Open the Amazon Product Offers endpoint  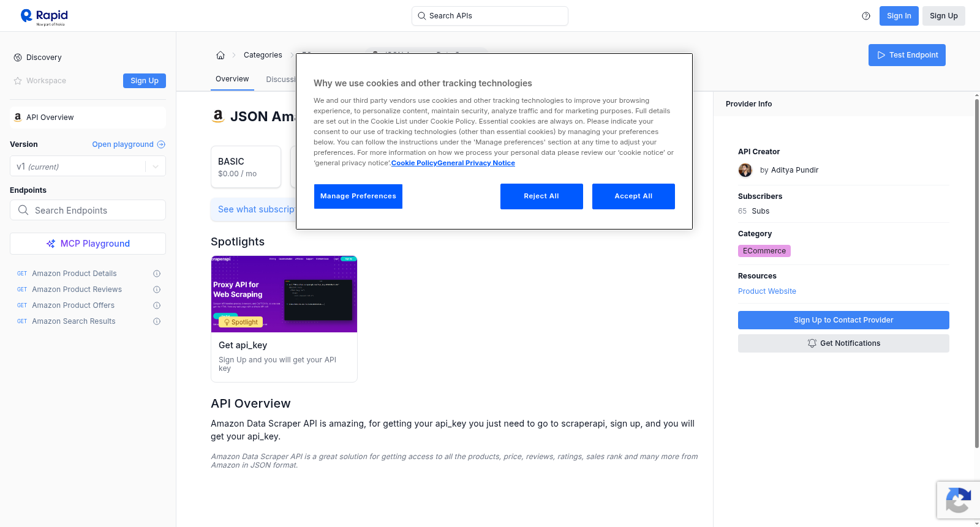point(73,305)
